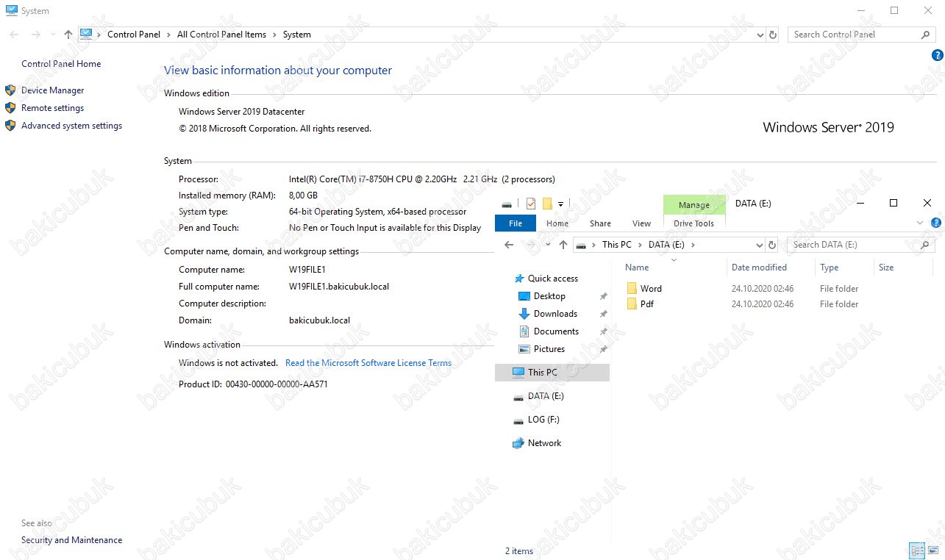Click the System window help icon
The height and width of the screenshot is (560, 945).
[x=937, y=55]
